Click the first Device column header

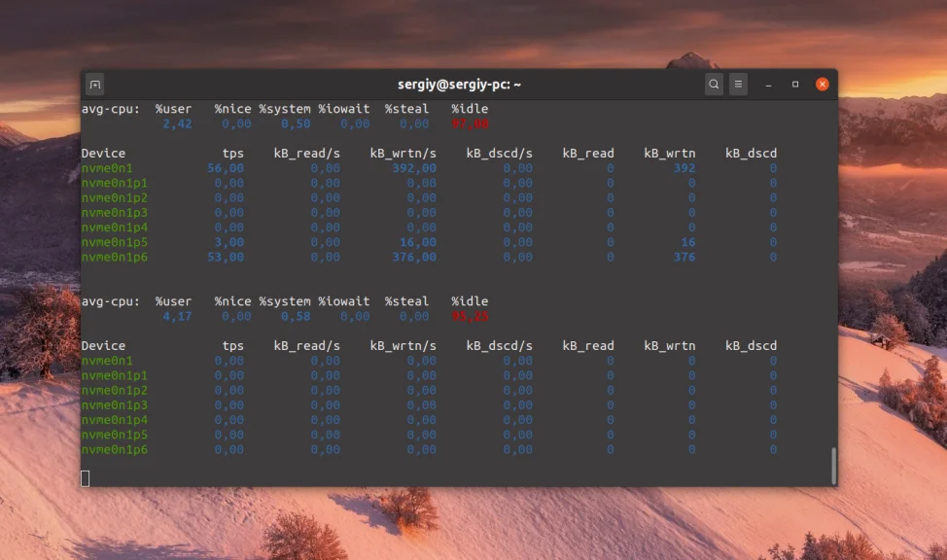pos(103,154)
